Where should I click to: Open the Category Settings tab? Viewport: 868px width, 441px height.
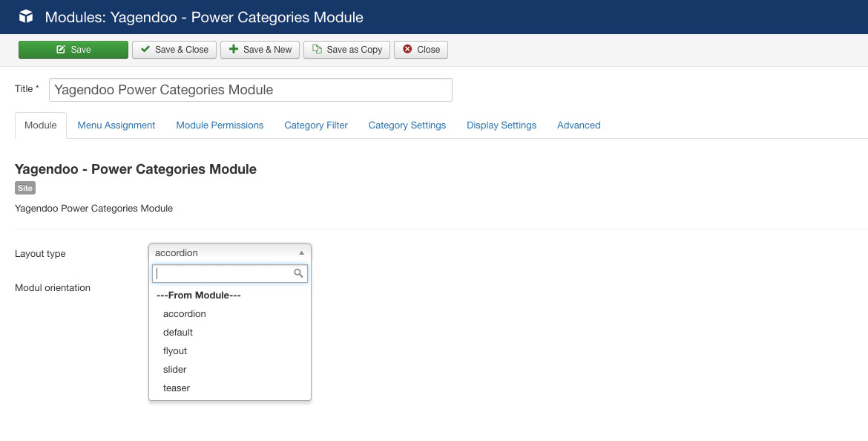point(407,125)
